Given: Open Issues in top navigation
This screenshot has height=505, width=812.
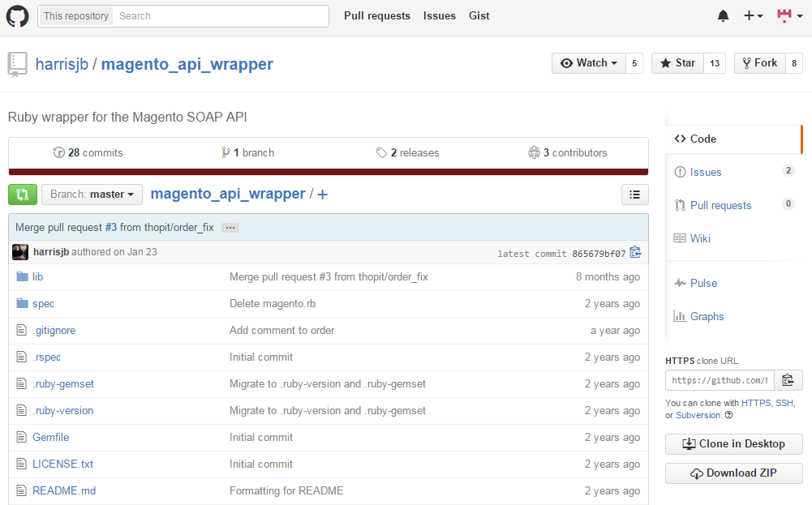Looking at the screenshot, I should point(439,16).
